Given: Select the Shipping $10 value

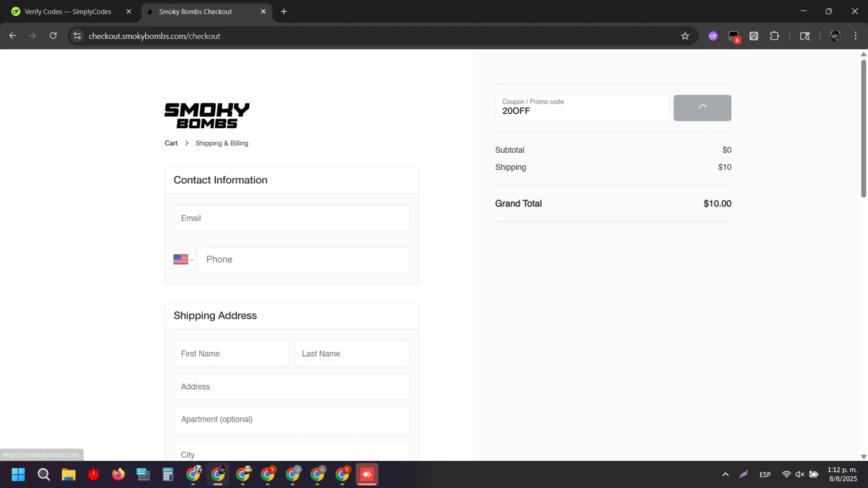Looking at the screenshot, I should coord(724,167).
